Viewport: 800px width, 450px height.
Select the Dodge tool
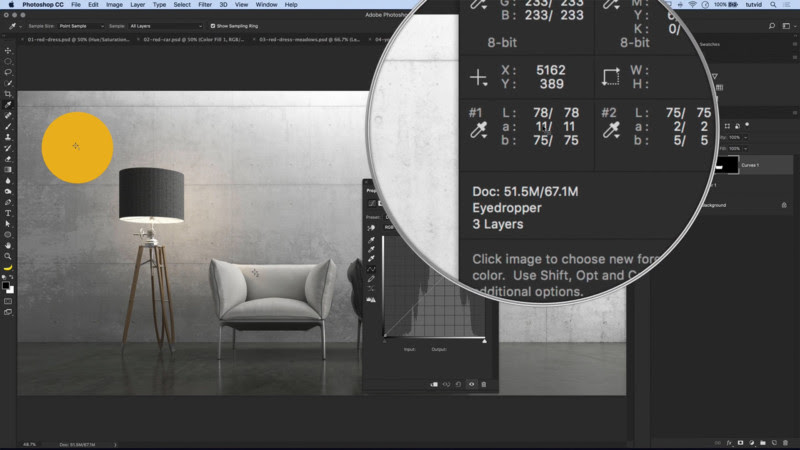pyautogui.click(x=8, y=191)
